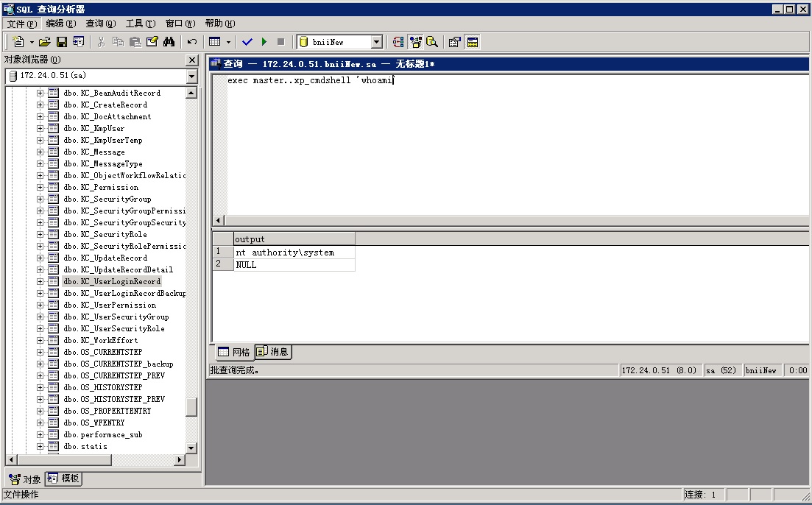The width and height of the screenshot is (812, 505).
Task: Click the dbo.KC_MessageType table icon
Action: 53,163
